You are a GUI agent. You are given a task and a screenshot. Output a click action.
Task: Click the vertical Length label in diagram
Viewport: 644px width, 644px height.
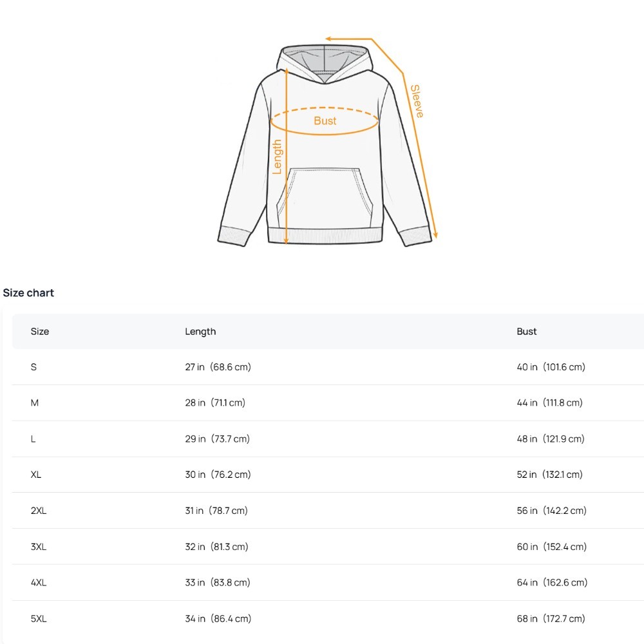(277, 156)
